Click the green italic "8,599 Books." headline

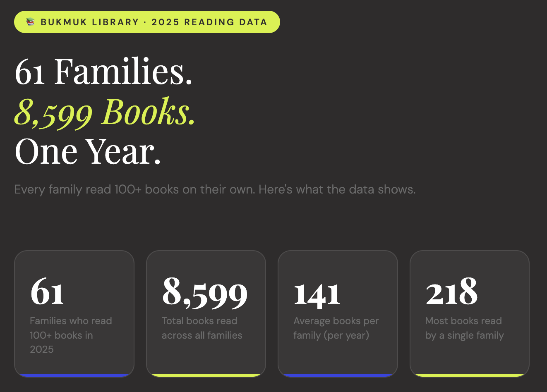(x=105, y=112)
